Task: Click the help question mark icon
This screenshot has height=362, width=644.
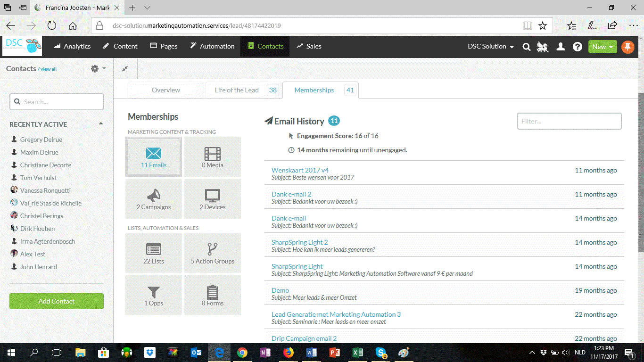Action: 578,47
